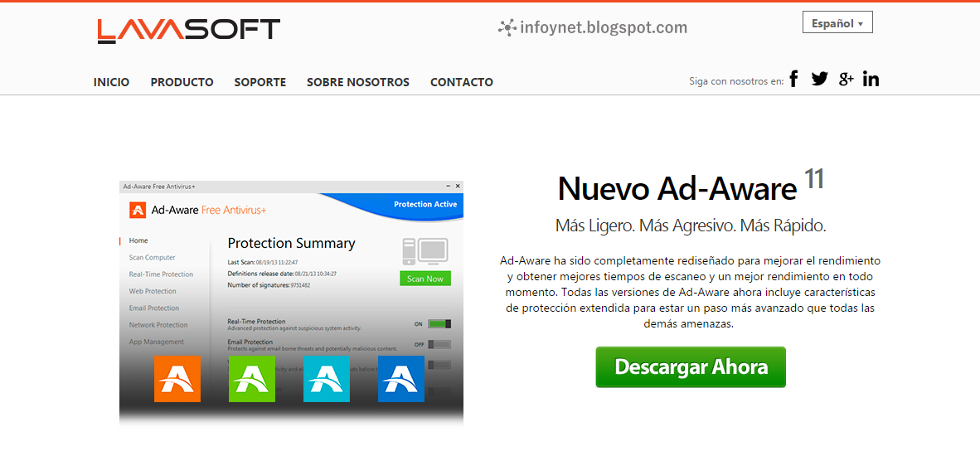
Task: Open the PRODUCTO menu
Action: pos(182,82)
